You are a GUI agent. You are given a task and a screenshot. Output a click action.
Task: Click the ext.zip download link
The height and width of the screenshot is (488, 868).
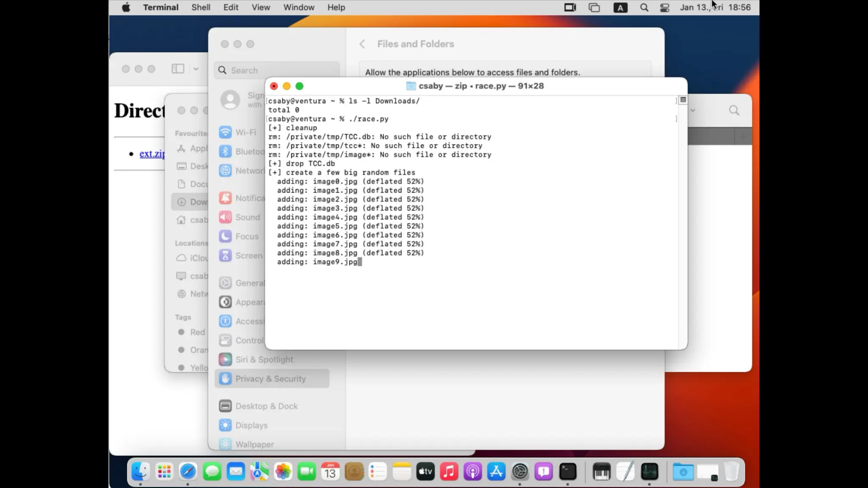(x=152, y=154)
